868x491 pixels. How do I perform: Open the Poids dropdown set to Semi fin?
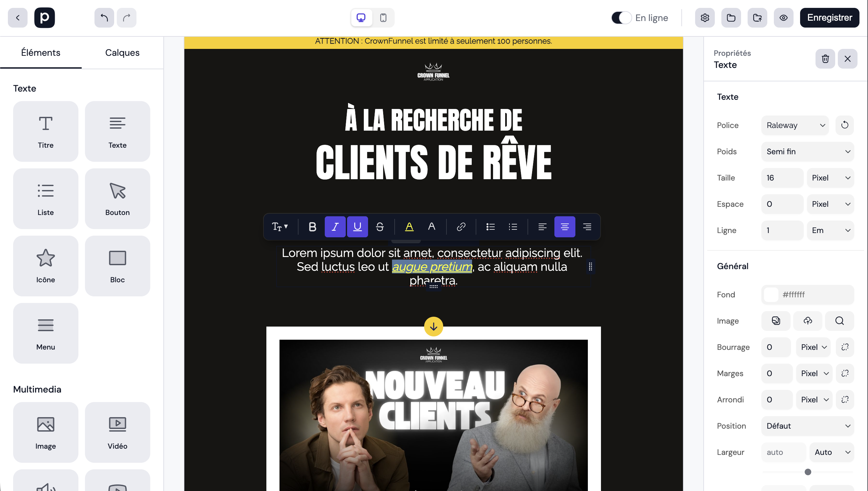(x=807, y=151)
